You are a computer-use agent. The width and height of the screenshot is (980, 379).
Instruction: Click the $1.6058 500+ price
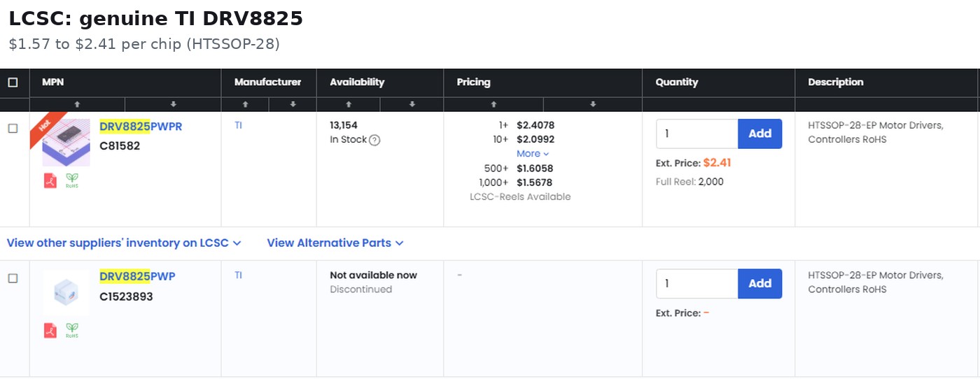(535, 169)
